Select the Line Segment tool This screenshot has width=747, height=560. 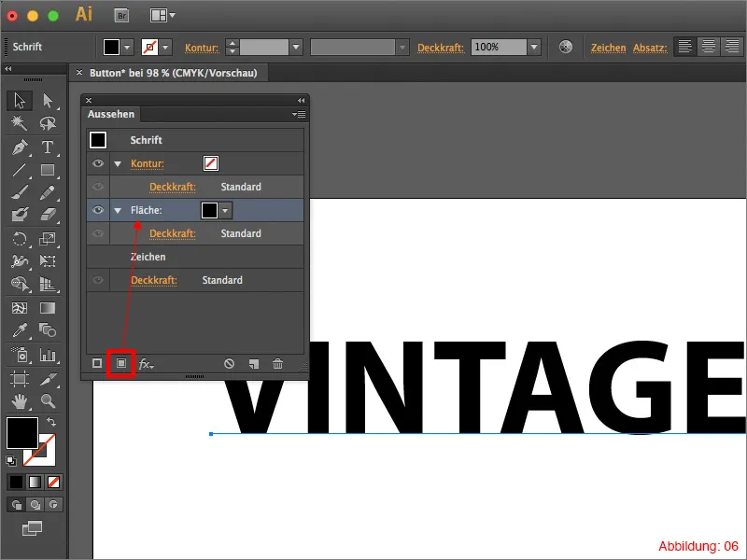[20, 170]
